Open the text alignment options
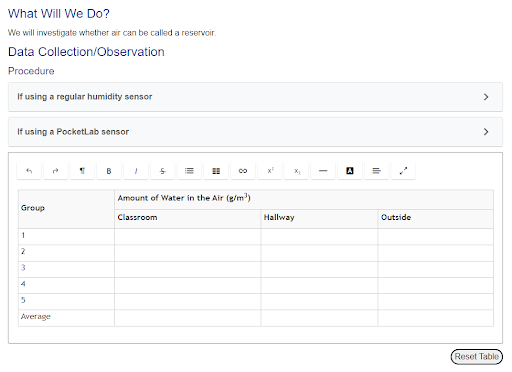Viewport: 512px width, 372px height. tap(376, 171)
